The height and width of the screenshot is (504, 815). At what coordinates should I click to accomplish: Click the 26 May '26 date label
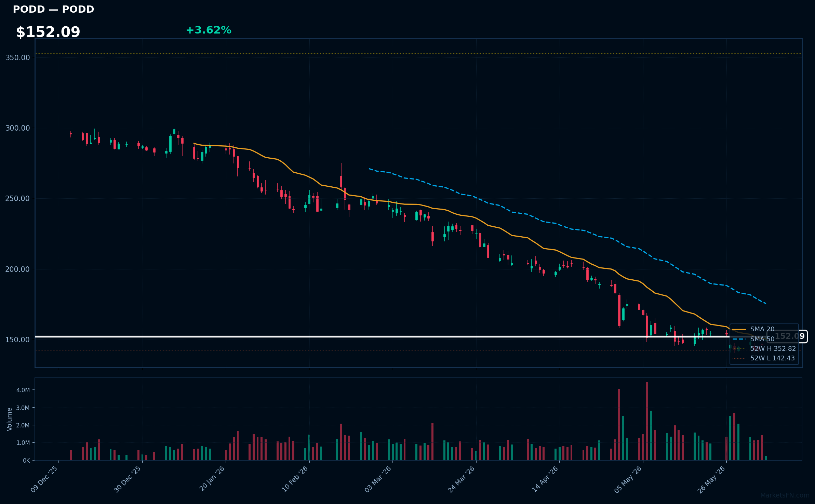pos(712,479)
